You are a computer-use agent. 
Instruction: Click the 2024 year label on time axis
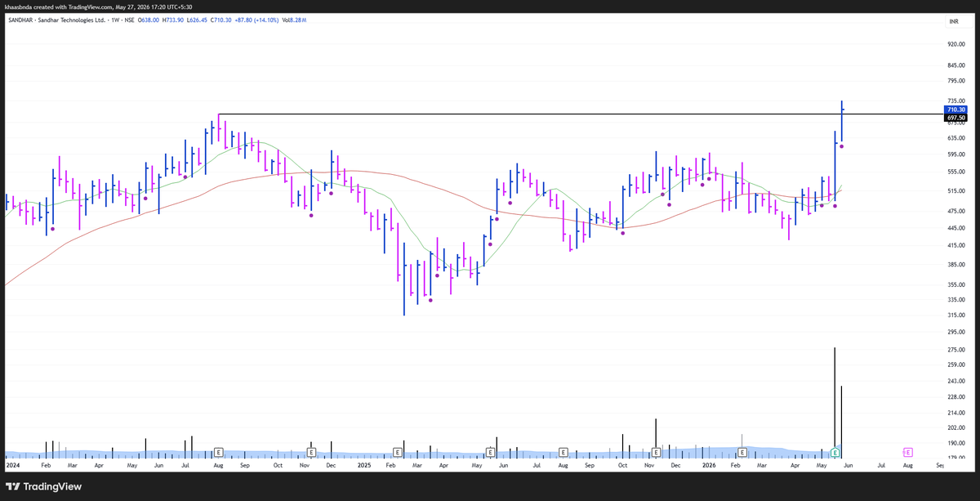pyautogui.click(x=12, y=465)
